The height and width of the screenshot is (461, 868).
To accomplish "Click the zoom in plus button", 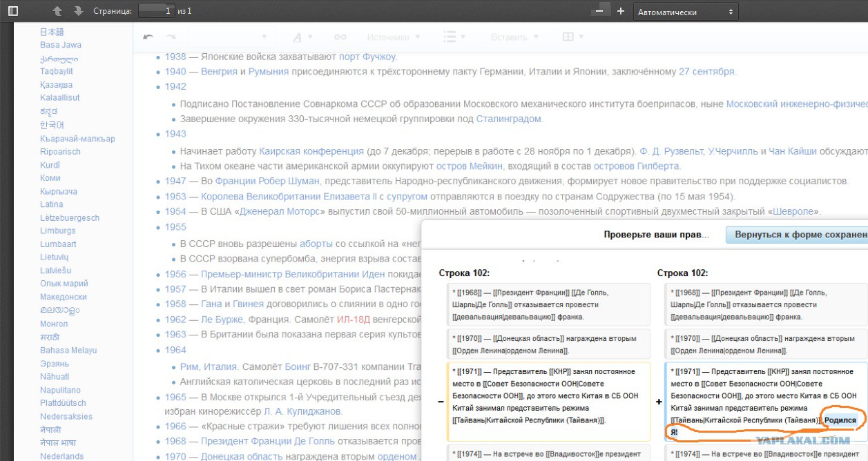I will click(621, 11).
